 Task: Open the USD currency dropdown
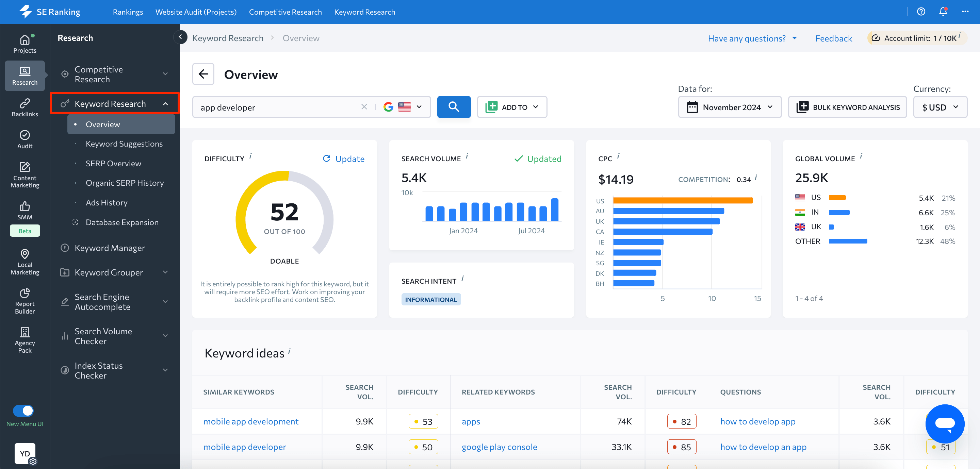click(940, 107)
